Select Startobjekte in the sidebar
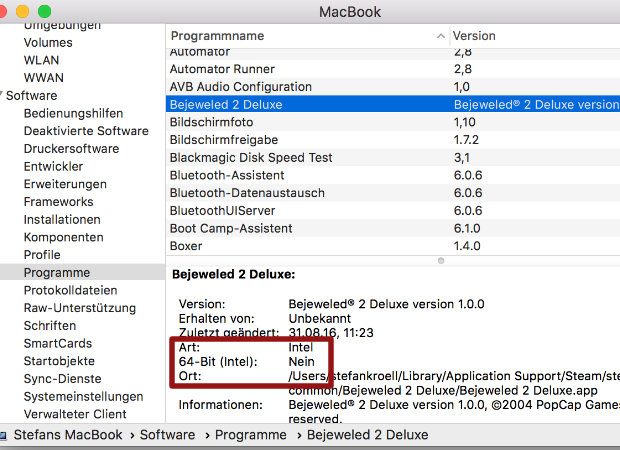 (59, 361)
